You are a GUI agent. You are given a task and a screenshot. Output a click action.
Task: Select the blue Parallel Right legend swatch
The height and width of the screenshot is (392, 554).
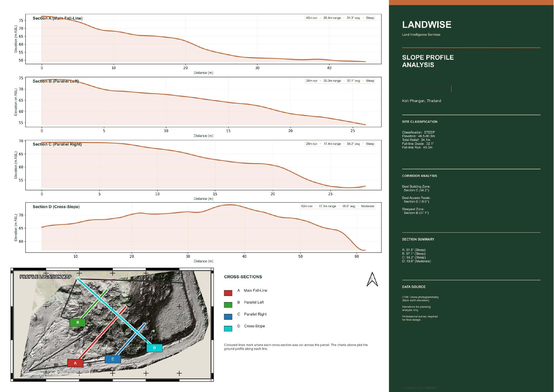[x=228, y=316]
